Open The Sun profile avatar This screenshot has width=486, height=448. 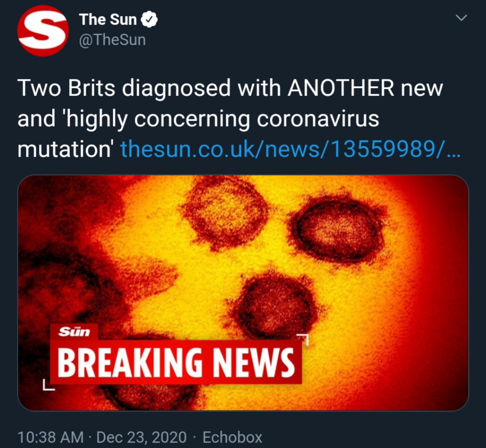43,31
